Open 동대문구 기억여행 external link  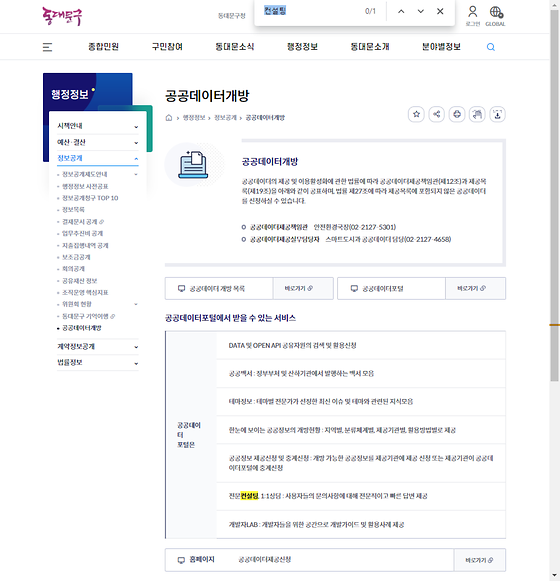click(88, 316)
